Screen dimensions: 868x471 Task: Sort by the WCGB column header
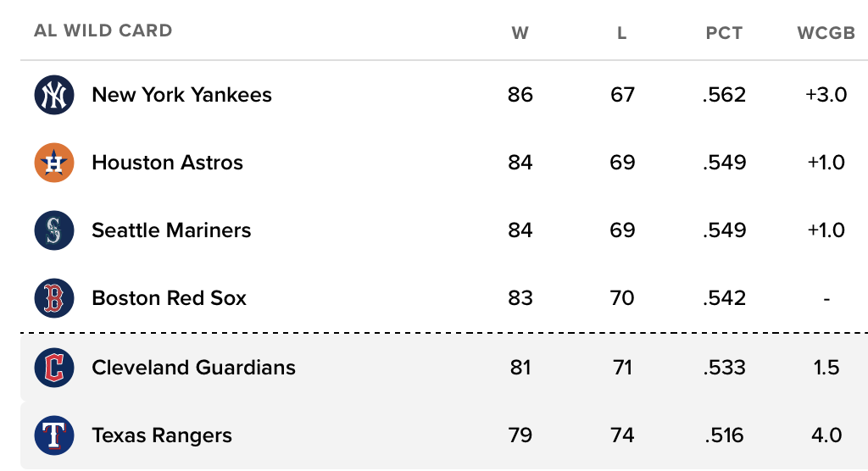pyautogui.click(x=826, y=33)
